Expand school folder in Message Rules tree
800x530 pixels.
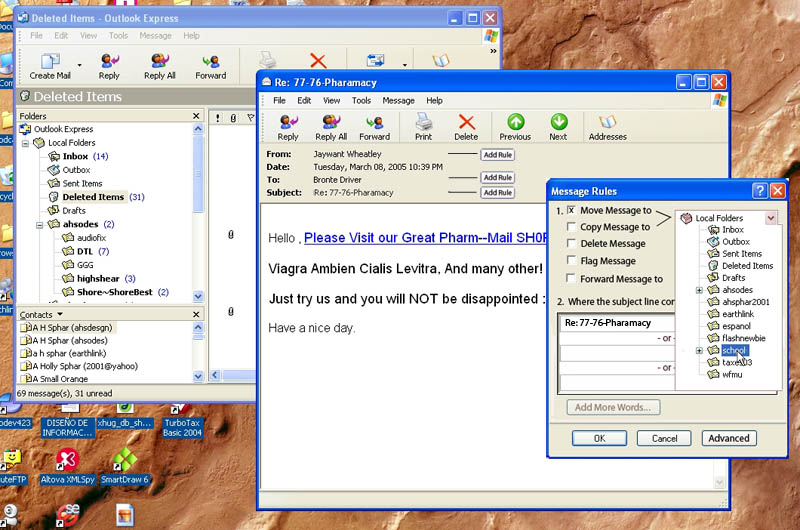coord(699,350)
